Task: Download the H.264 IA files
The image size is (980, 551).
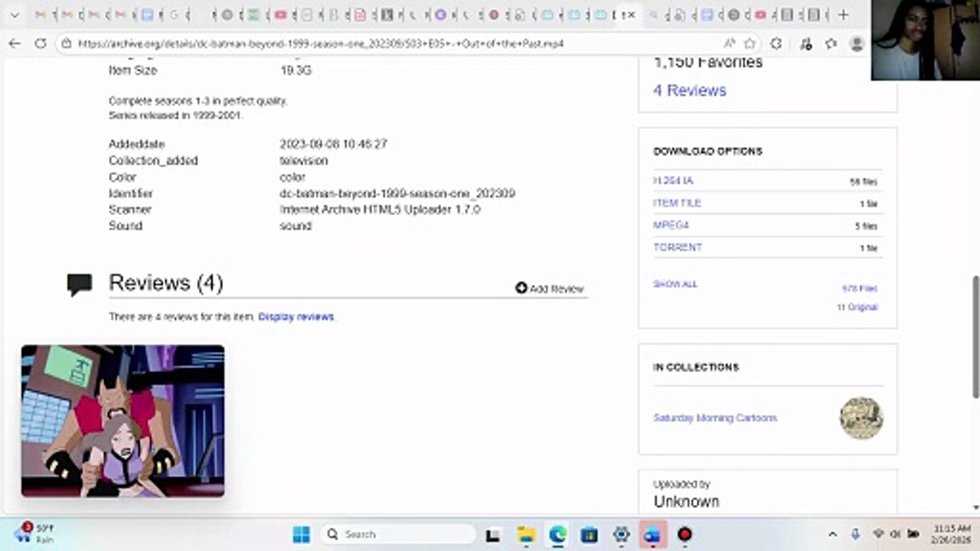Action: point(673,181)
